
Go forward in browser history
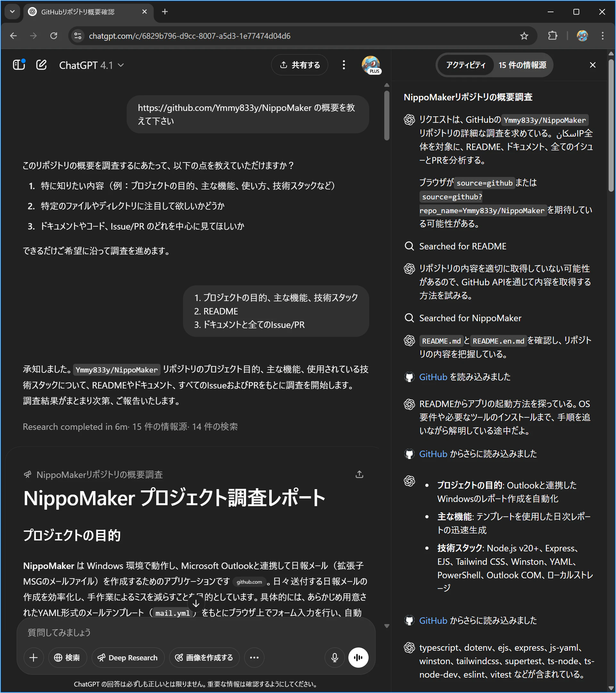point(33,36)
